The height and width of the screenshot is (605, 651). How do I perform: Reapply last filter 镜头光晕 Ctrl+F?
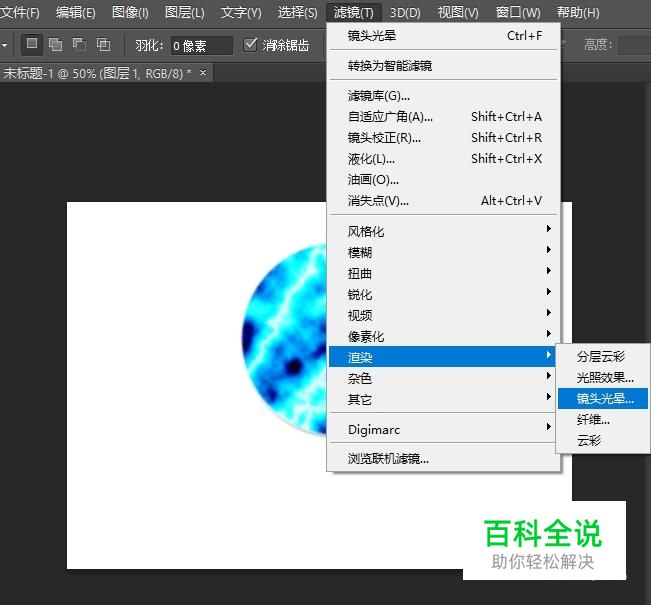click(x=443, y=36)
